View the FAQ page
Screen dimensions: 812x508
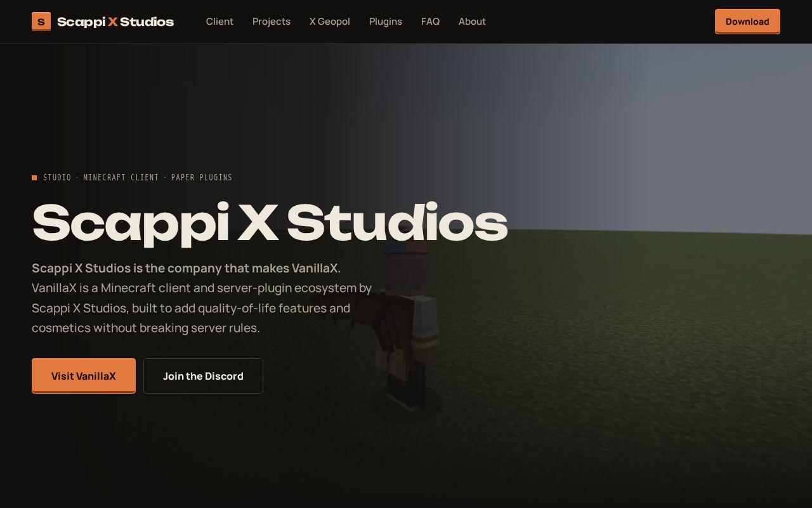(x=430, y=22)
